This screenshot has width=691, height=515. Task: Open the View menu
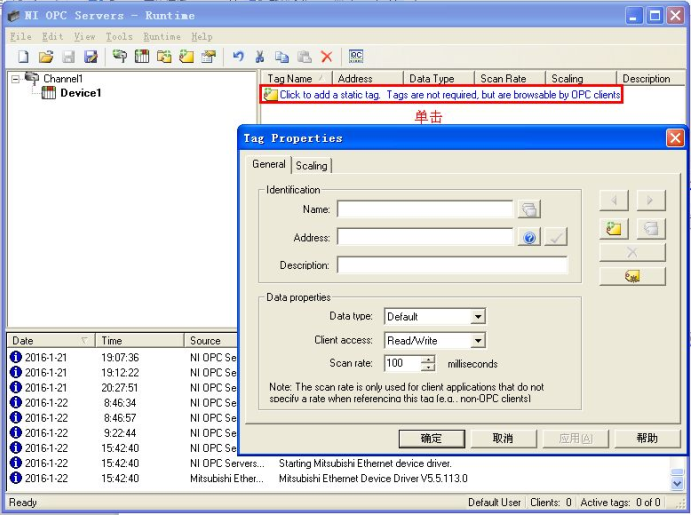tap(84, 37)
